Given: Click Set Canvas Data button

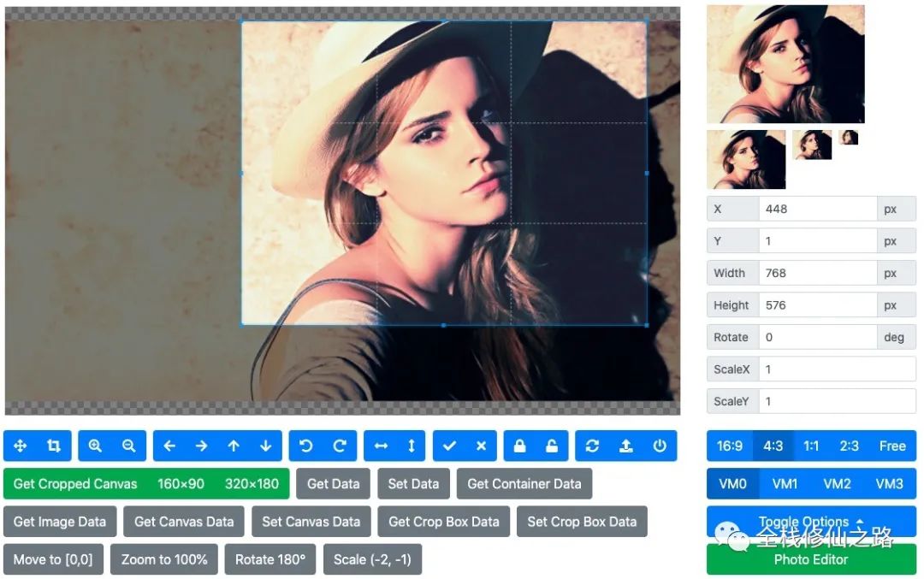Looking at the screenshot, I should 311,522.
